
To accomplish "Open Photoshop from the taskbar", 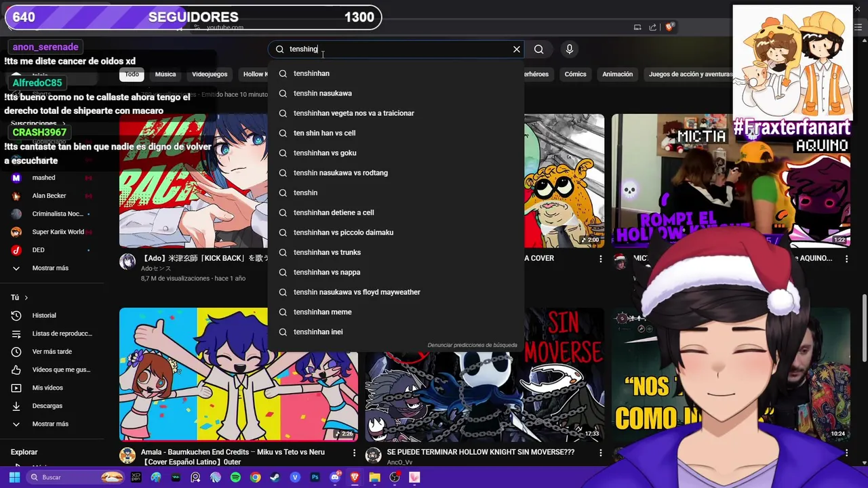I will 315,477.
